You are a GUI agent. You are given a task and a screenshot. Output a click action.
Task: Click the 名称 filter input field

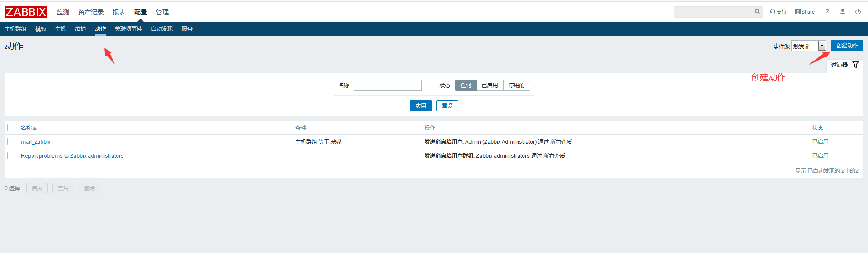pos(387,85)
